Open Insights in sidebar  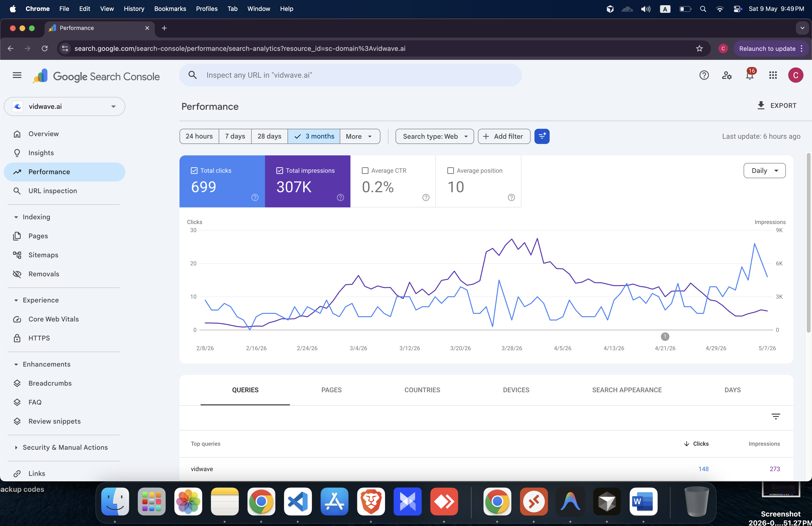pos(65,153)
